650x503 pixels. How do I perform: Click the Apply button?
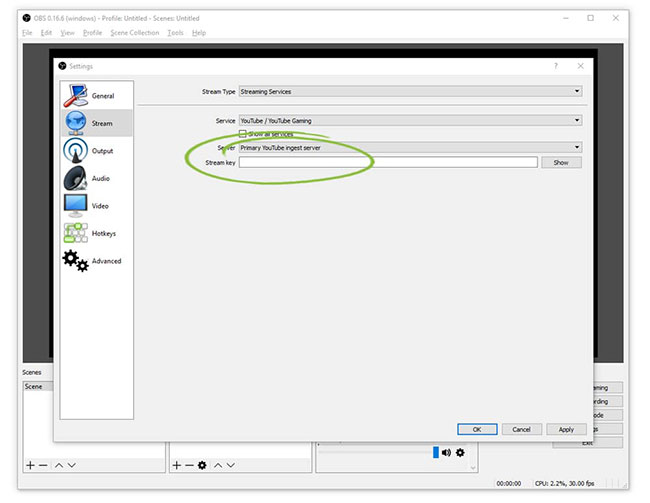pyautogui.click(x=566, y=429)
